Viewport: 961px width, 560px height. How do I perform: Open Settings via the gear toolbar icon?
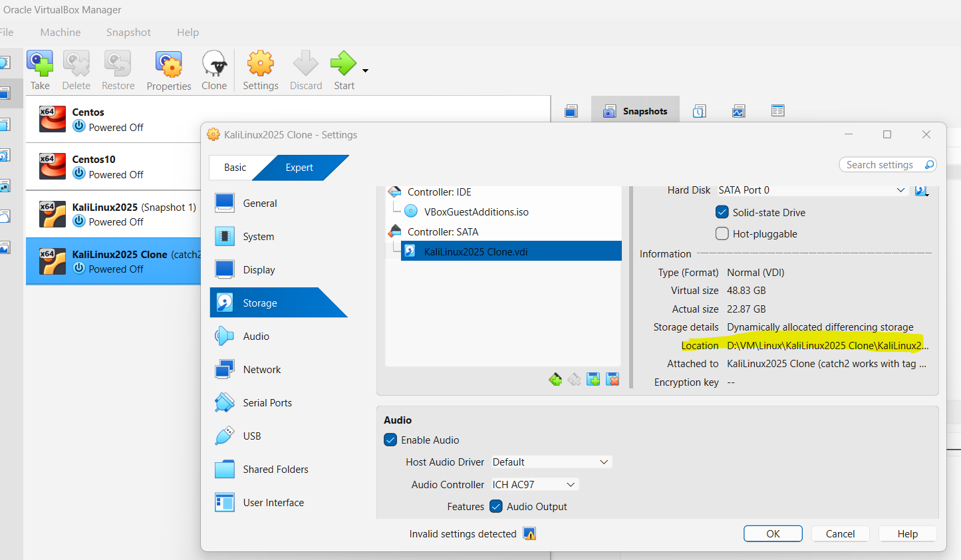pyautogui.click(x=260, y=65)
